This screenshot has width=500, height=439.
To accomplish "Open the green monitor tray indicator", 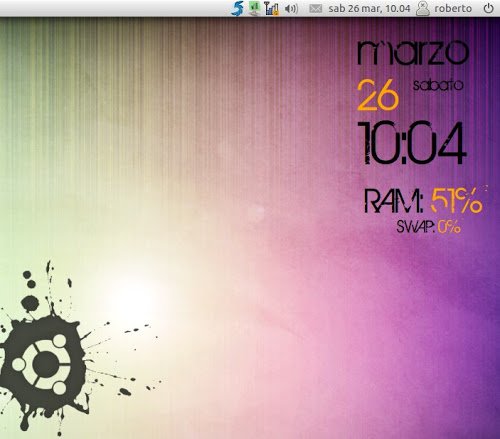I will point(255,8).
